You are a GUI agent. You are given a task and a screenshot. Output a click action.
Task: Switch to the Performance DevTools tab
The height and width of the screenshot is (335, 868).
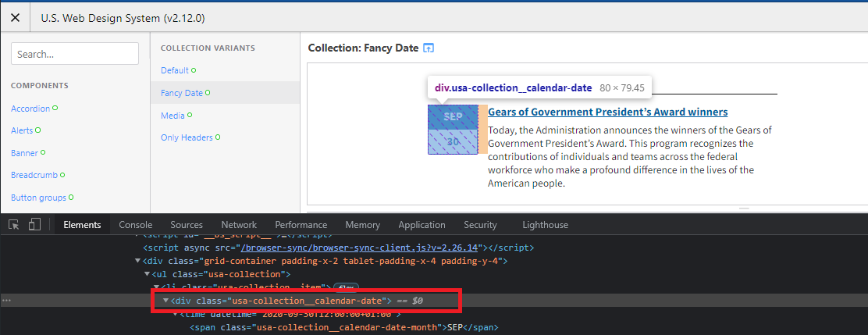(x=301, y=225)
